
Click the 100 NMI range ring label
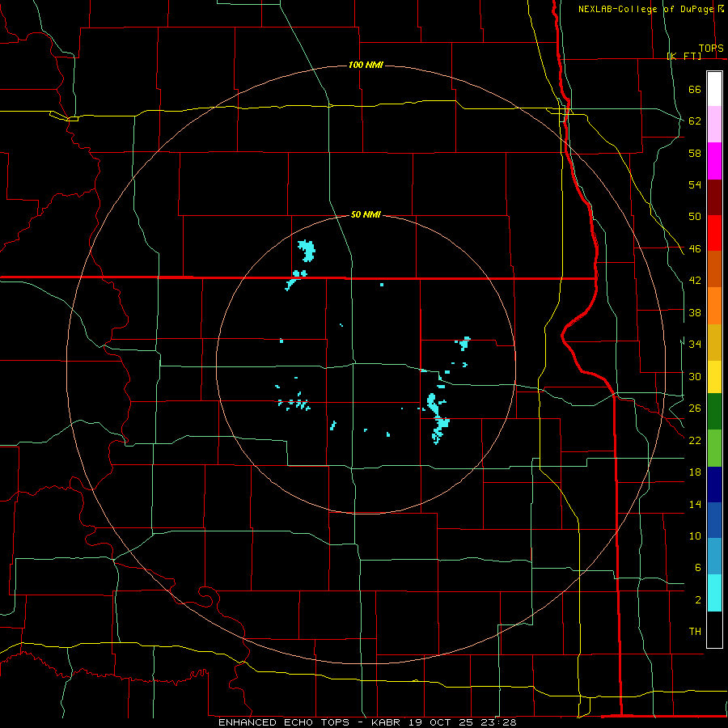tap(366, 65)
